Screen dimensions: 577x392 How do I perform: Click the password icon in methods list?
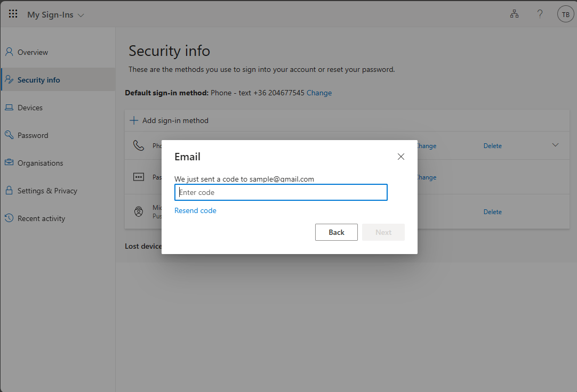(x=139, y=177)
